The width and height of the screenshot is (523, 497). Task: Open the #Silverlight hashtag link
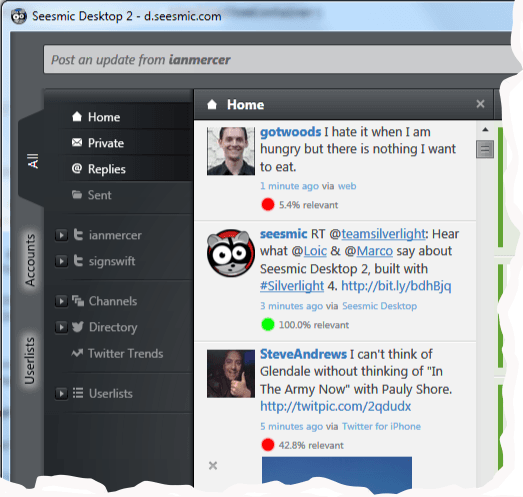pos(292,286)
